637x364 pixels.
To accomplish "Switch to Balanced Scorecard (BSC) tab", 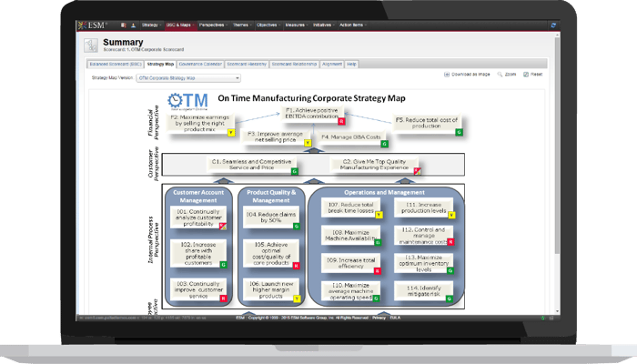I will point(116,65).
